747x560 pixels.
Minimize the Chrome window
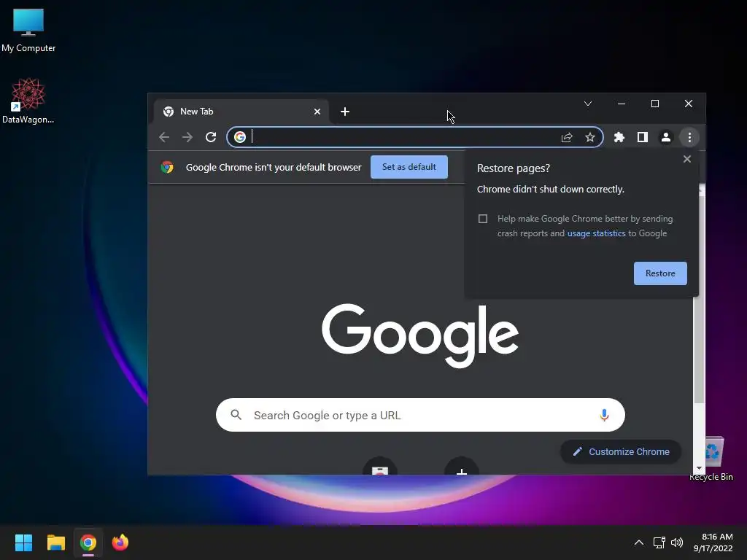[x=622, y=104]
